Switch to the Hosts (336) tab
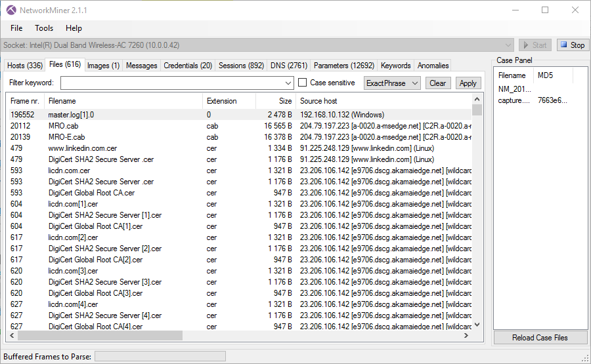Viewport: 591px width, 364px height. pyautogui.click(x=25, y=66)
